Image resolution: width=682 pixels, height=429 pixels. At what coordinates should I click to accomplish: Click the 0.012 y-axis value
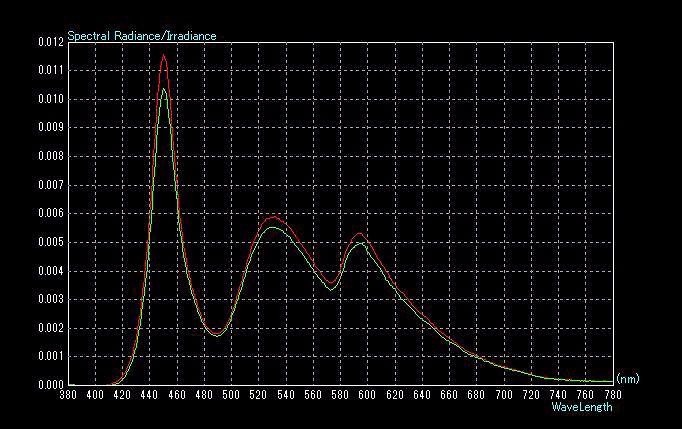51,42
